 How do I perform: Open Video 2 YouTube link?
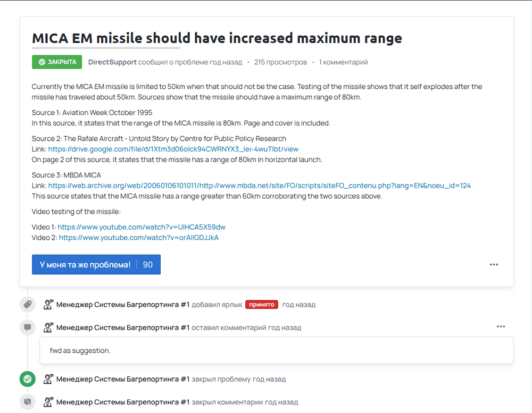(139, 238)
